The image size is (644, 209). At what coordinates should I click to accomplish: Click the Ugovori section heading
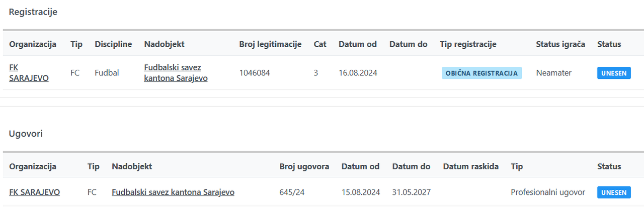[26, 134]
